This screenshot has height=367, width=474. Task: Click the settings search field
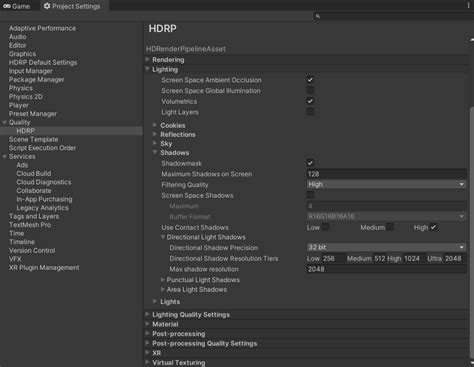pos(393,16)
